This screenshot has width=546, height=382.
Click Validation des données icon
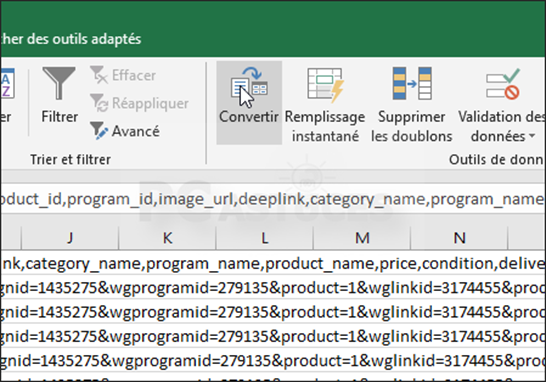click(x=503, y=85)
